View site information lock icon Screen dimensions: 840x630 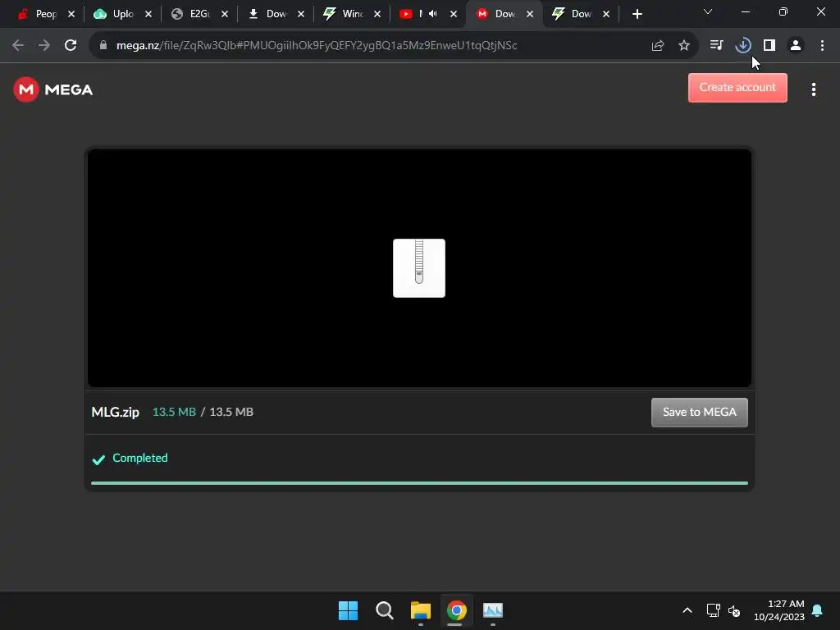tap(103, 46)
